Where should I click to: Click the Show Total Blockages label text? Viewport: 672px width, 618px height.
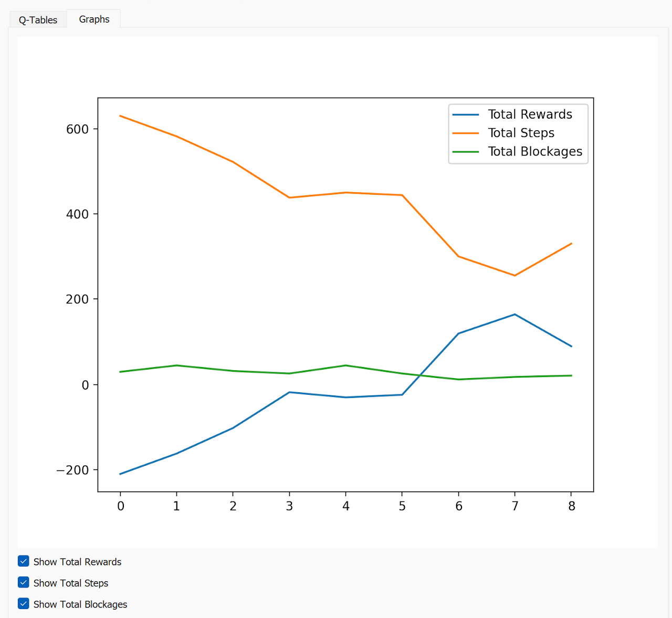coord(80,604)
